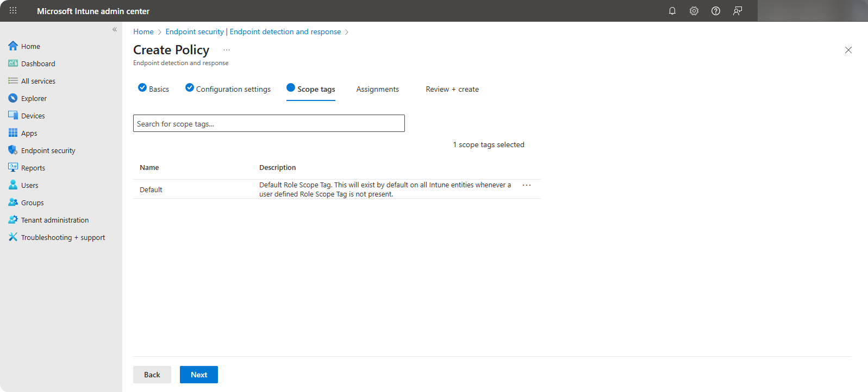Click the help question mark icon

coord(716,11)
